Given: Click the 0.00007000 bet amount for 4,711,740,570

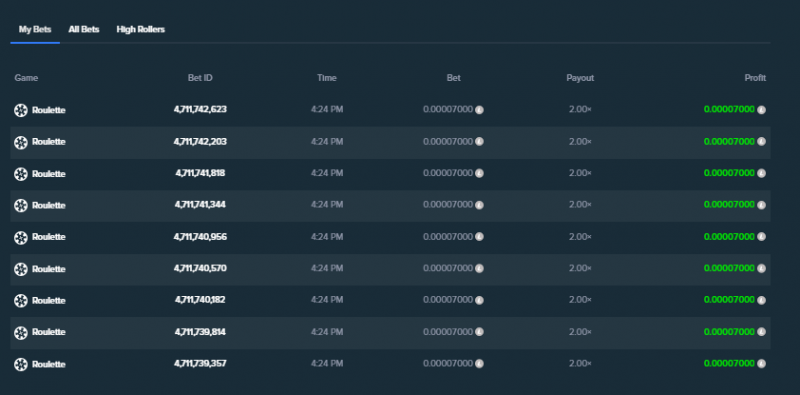Looking at the screenshot, I should click(448, 268).
